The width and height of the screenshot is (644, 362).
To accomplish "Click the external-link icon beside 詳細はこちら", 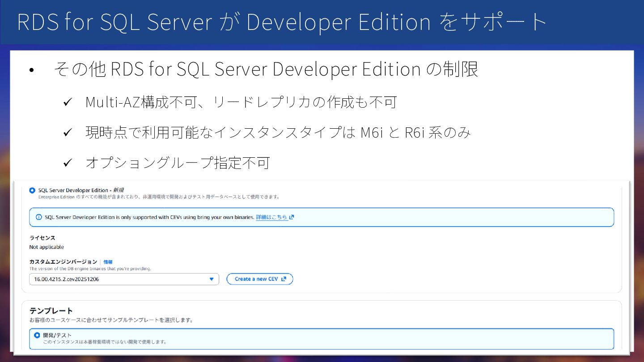I will (292, 217).
